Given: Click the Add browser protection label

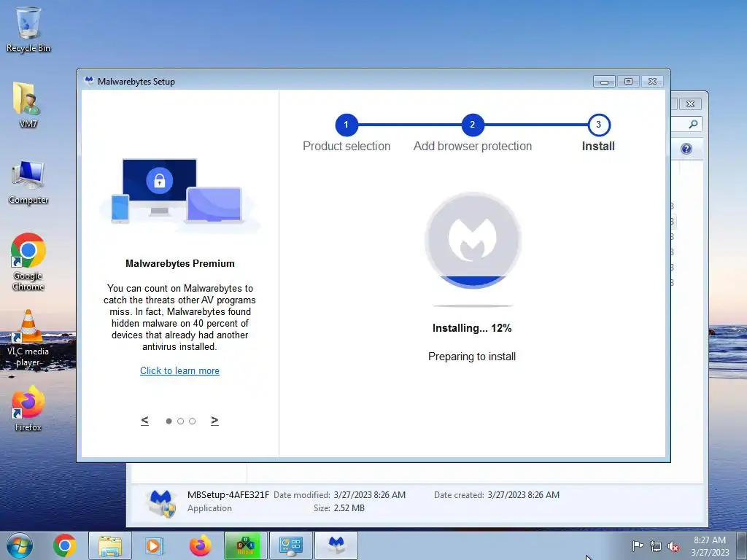Looking at the screenshot, I should [x=473, y=146].
